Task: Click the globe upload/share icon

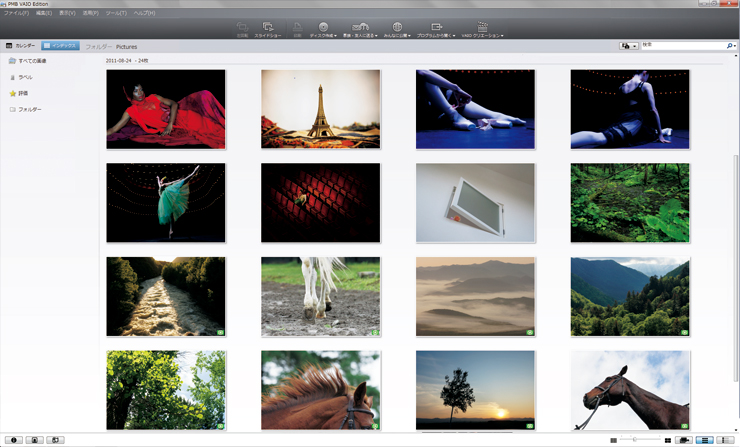Action: click(397, 29)
